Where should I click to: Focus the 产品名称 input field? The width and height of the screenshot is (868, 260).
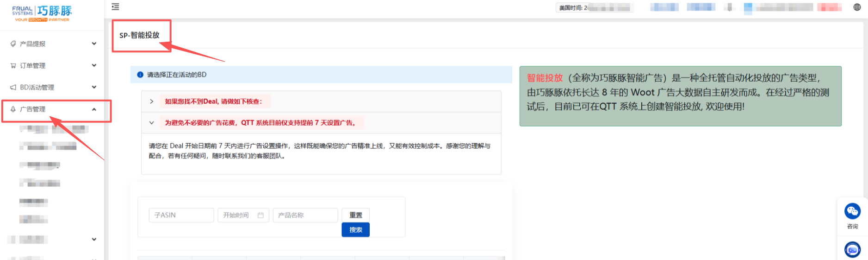pyautogui.click(x=305, y=215)
